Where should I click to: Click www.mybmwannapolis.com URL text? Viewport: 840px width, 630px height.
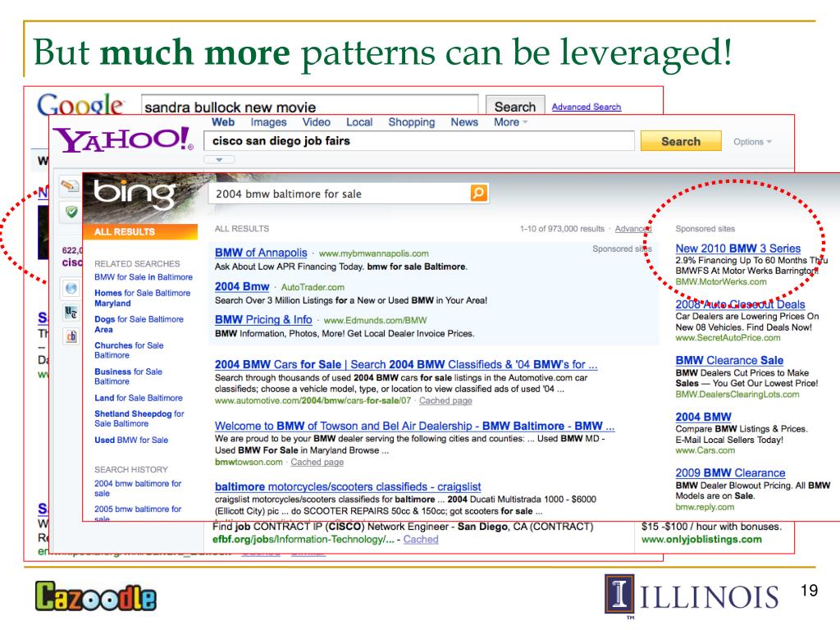point(374,253)
